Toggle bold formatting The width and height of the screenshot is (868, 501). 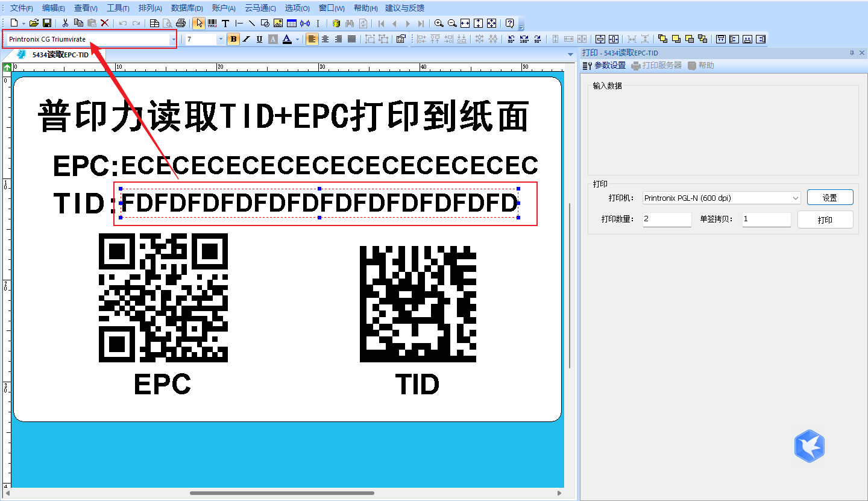[233, 39]
